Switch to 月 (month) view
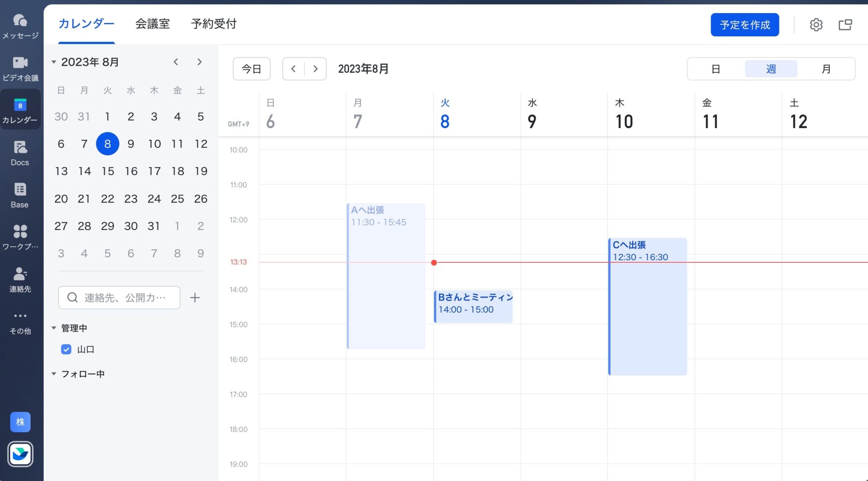Screen dimensions: 868x481 (x=826, y=69)
